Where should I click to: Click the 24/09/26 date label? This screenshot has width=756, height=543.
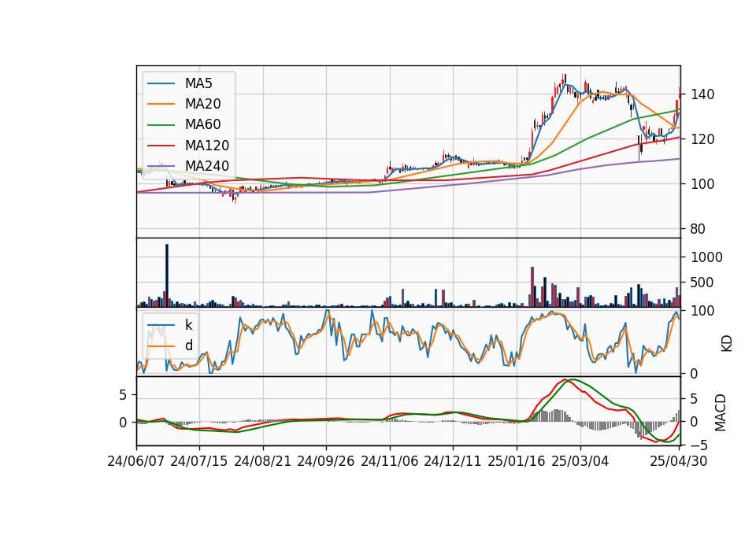click(x=326, y=462)
